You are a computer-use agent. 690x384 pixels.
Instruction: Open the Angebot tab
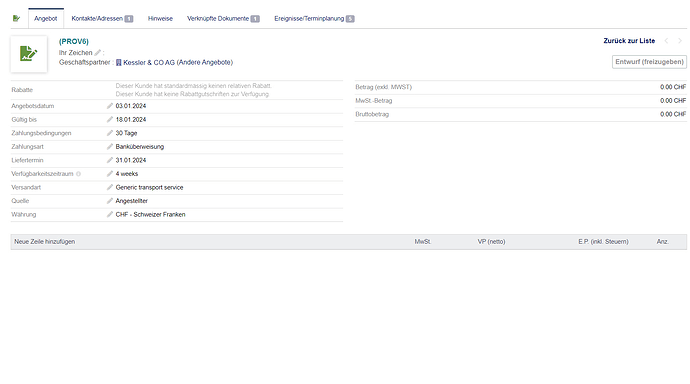point(46,18)
